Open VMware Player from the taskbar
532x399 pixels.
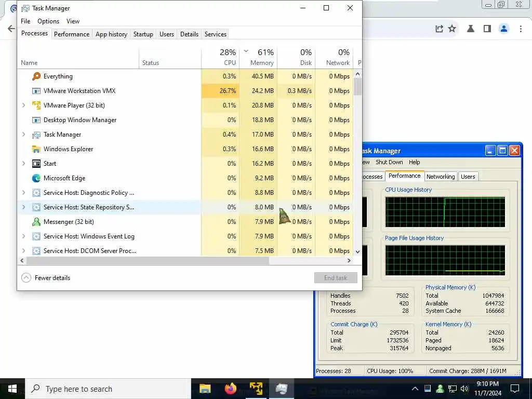[x=256, y=389]
